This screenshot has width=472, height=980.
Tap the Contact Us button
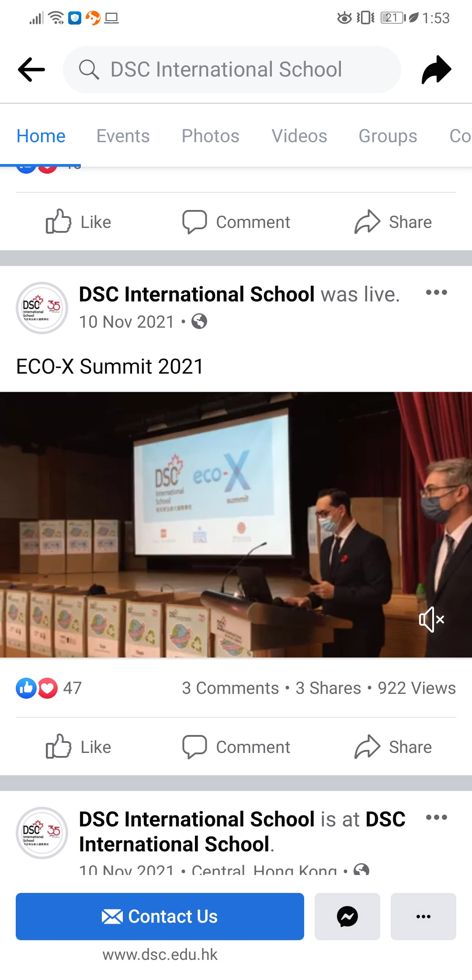(x=160, y=916)
